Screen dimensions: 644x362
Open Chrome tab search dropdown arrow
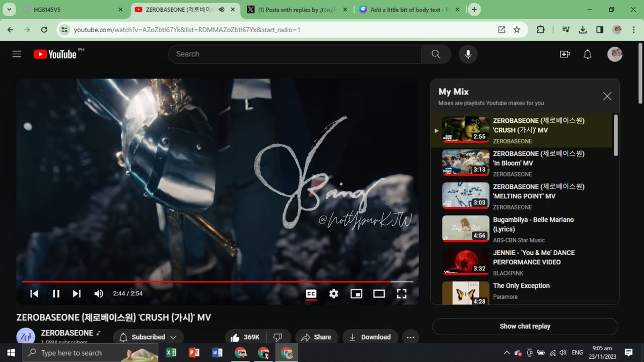point(9,10)
